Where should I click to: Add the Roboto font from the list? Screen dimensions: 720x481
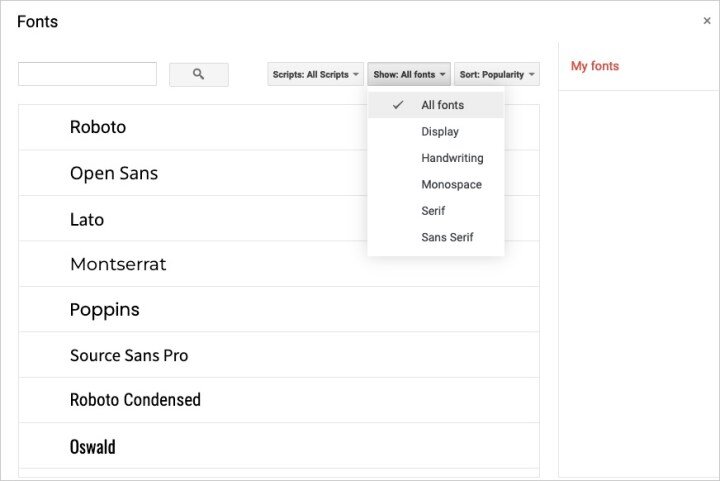point(193,127)
